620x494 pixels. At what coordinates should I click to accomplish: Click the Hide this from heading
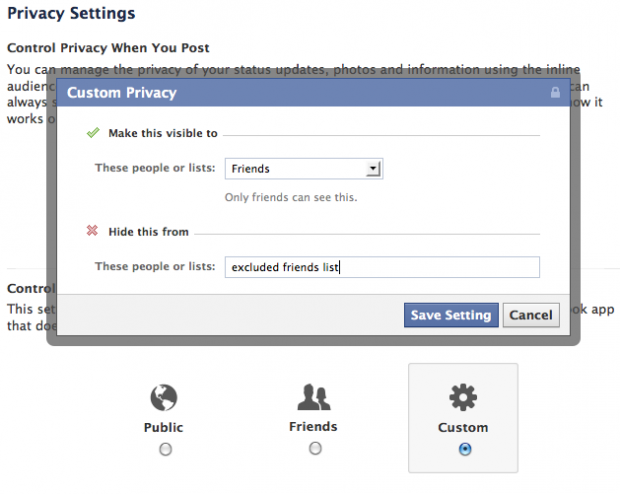[147, 232]
